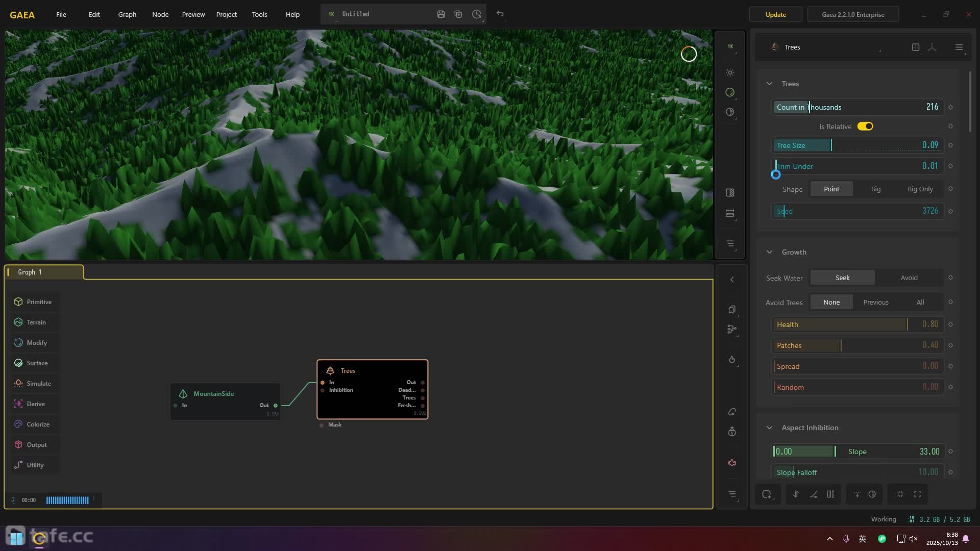Viewport: 980px width, 551px height.
Task: Click the 1K resolution icon in viewport toolbar
Action: click(x=730, y=46)
